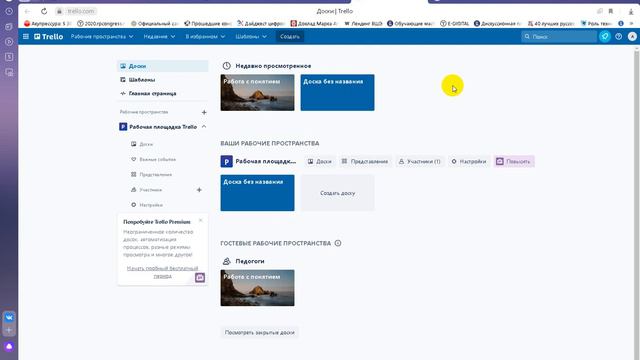Expand the Недавние dropdown
Screen dimensions: 640x360
tap(159, 36)
